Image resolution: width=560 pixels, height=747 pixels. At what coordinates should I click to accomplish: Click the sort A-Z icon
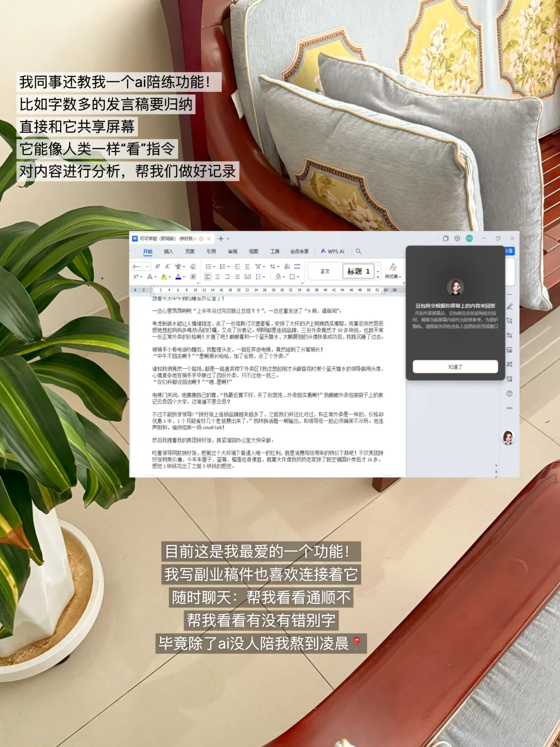287,266
